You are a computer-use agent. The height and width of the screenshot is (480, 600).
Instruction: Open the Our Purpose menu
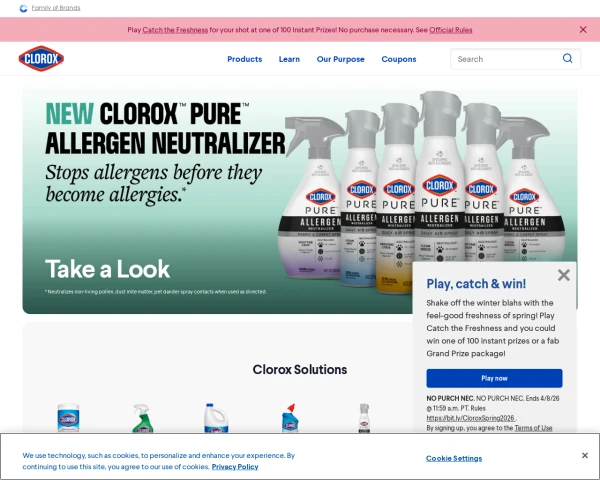(341, 59)
